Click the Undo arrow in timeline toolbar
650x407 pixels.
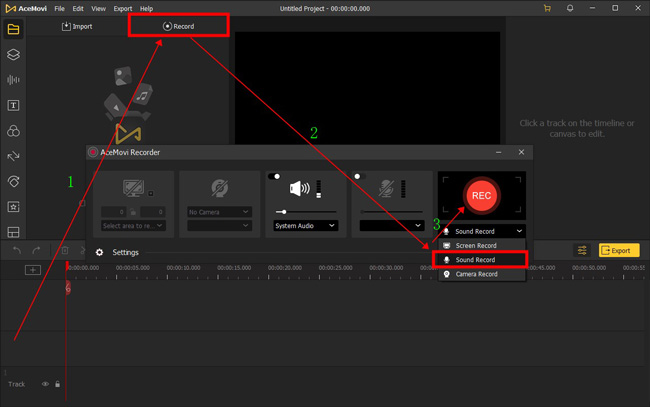click(17, 250)
